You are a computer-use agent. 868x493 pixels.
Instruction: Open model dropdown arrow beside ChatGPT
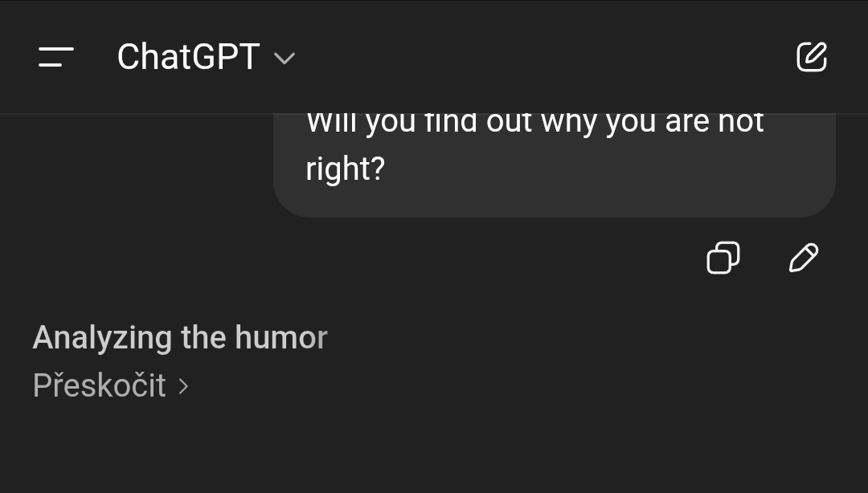[285, 59]
